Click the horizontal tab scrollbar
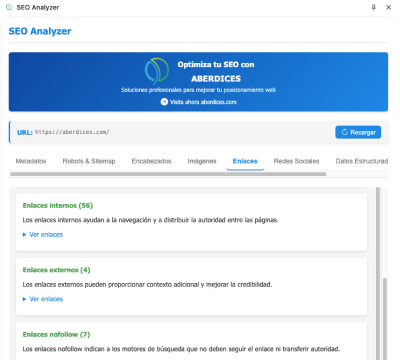 point(168,174)
